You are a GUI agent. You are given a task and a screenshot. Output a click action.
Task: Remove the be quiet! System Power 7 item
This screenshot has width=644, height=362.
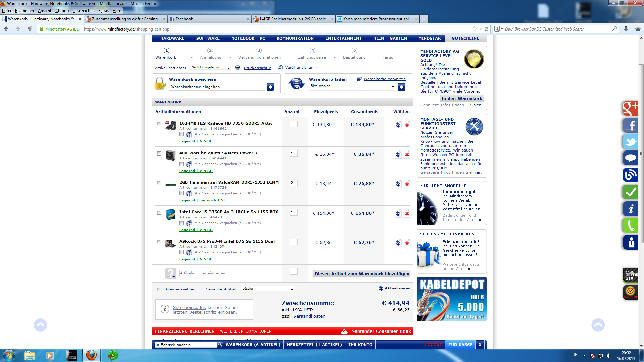click(x=407, y=155)
